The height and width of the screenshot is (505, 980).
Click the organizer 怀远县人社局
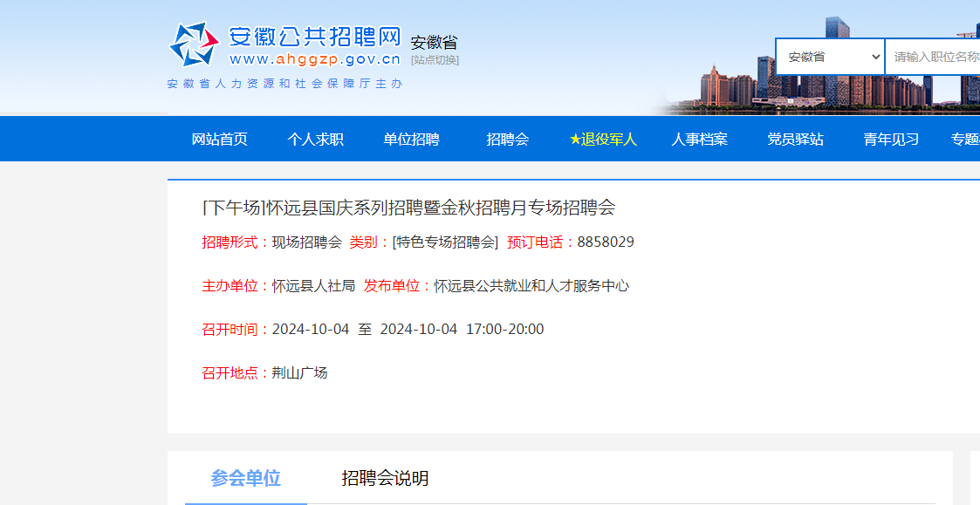point(314,285)
